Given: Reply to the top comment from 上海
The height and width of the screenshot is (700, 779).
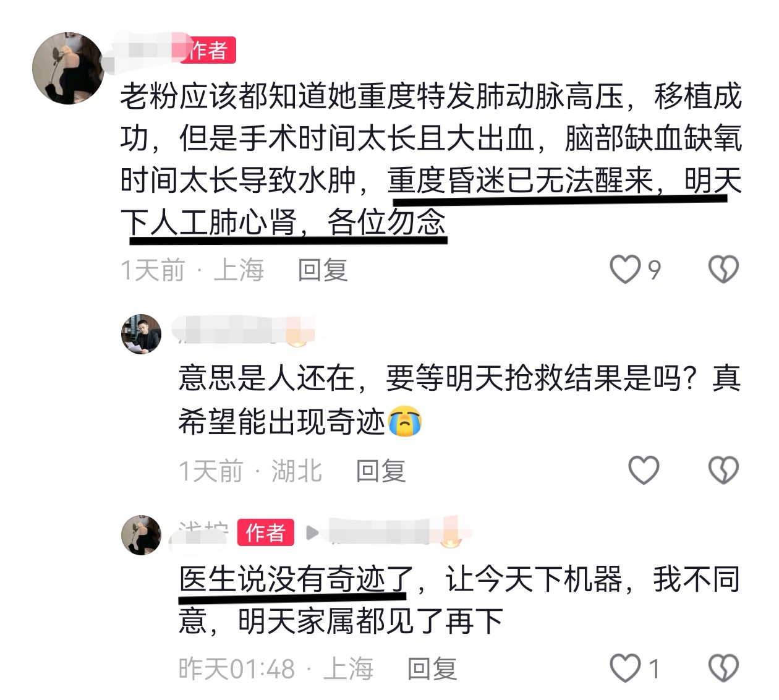Looking at the screenshot, I should pyautogui.click(x=323, y=270).
